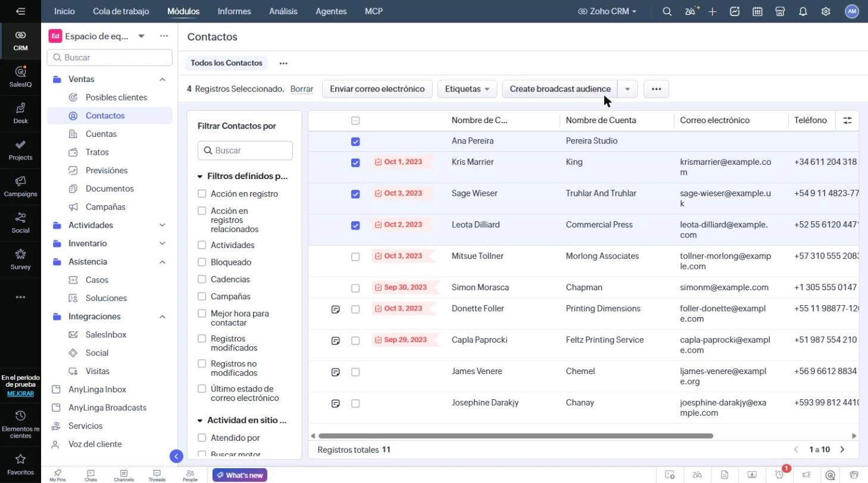Screen dimensions: 868x483
Task: Click the MEJORAR upgrade link
Action: coord(20,394)
